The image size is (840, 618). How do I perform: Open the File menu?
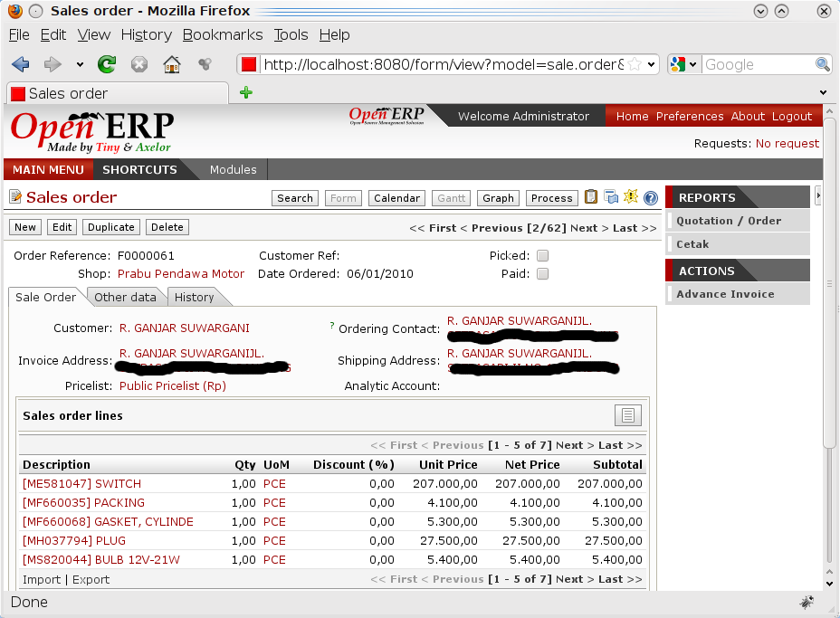19,34
